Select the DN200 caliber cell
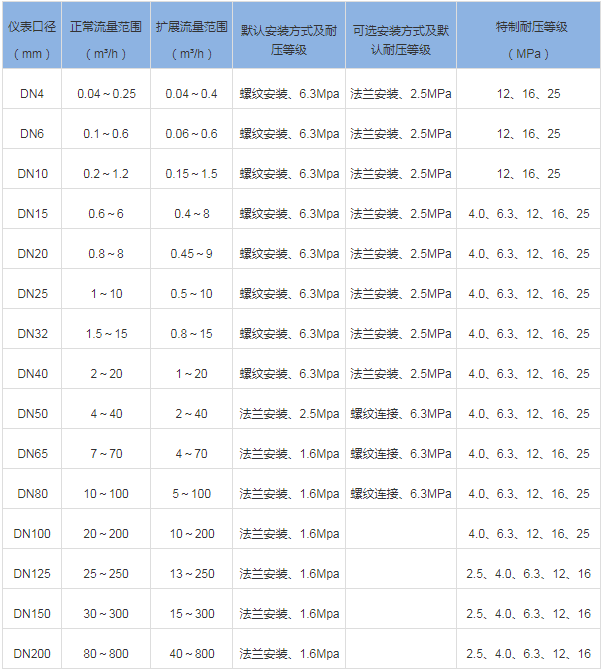This screenshot has height=671, width=603. coord(32,654)
